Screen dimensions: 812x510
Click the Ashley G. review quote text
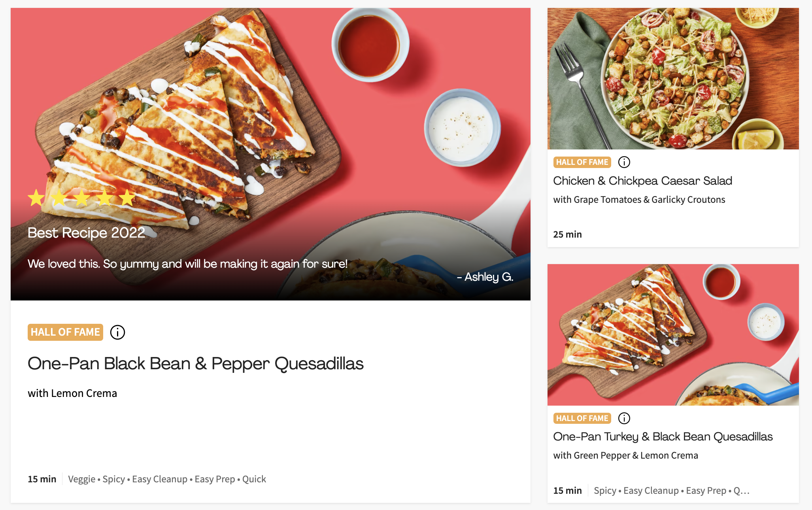pyautogui.click(x=187, y=264)
